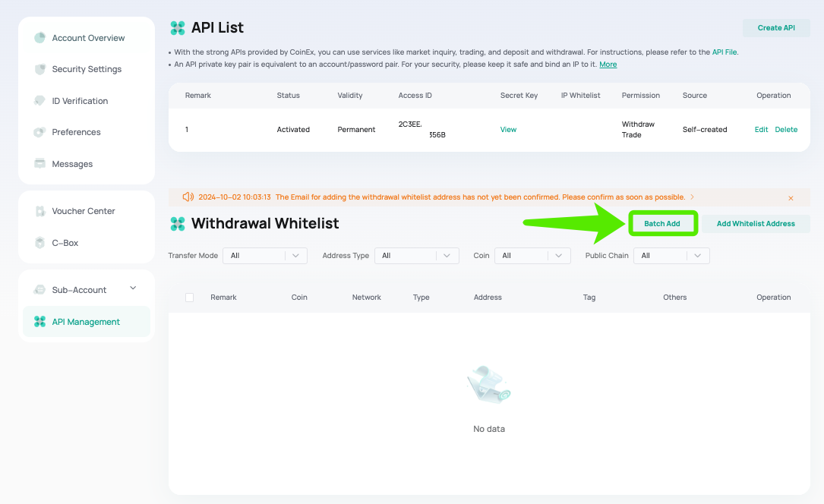Open the API Management sidebar item
The height and width of the screenshot is (504, 824).
[x=87, y=322]
